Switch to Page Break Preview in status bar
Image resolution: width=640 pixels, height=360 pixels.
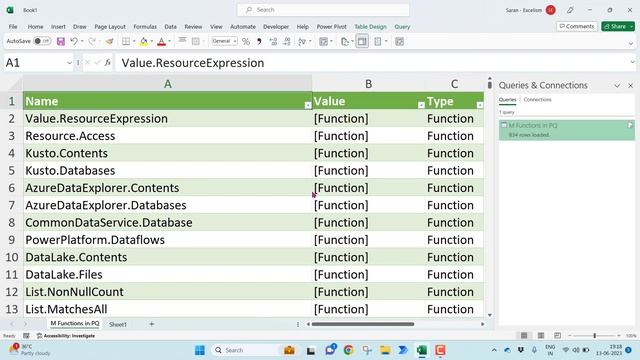558,336
